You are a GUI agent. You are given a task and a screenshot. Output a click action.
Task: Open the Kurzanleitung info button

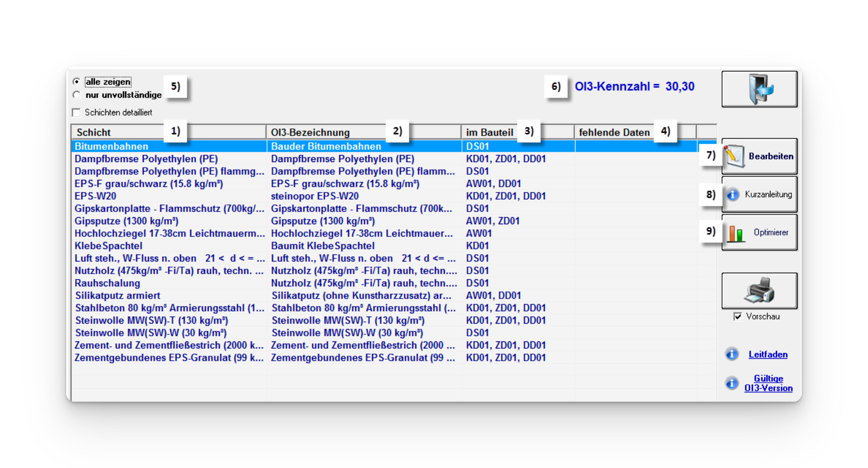tap(759, 194)
